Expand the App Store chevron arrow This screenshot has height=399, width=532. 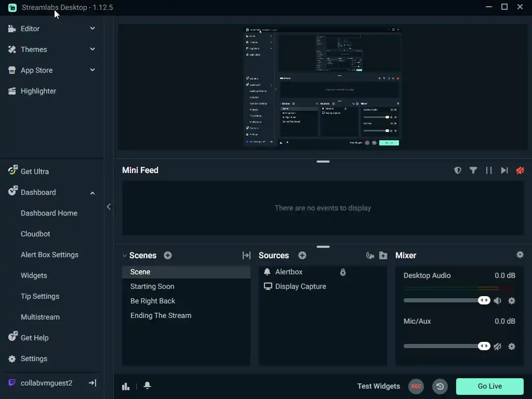[92, 70]
